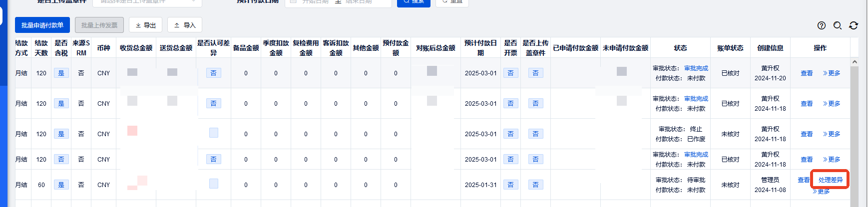868x207 pixels.
Task: Click the 未申请付款金额 column header
Action: click(x=625, y=48)
